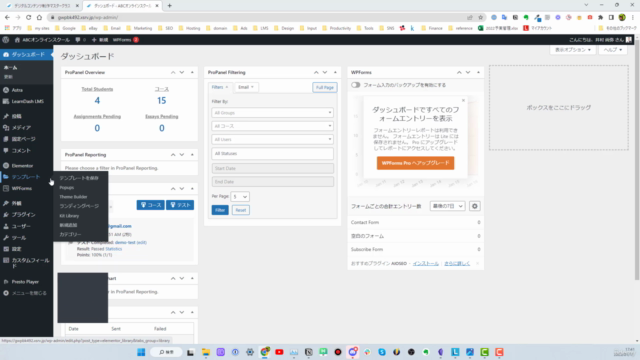Toggle フォーム入力のバックアップ switch
The image size is (640, 360).
click(x=356, y=85)
